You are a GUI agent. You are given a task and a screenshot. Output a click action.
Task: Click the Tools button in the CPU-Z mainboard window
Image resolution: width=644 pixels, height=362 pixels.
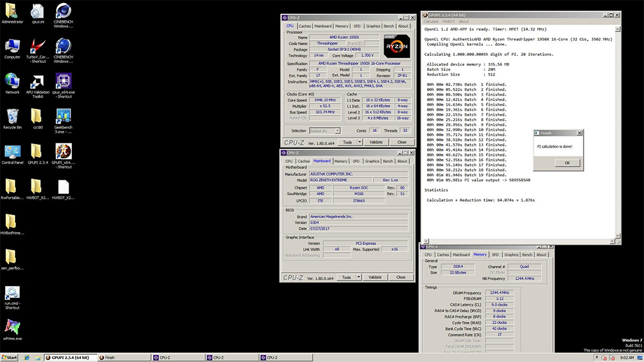(347, 277)
